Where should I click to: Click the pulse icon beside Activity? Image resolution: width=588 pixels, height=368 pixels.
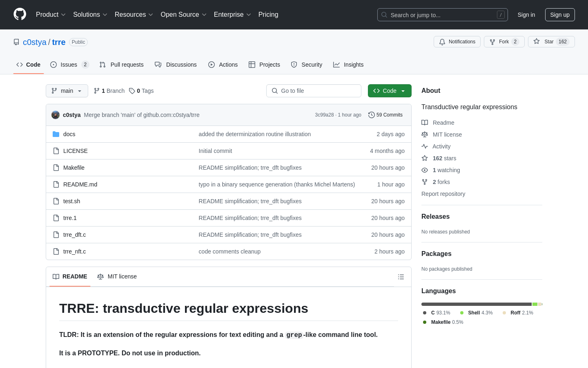(x=425, y=146)
